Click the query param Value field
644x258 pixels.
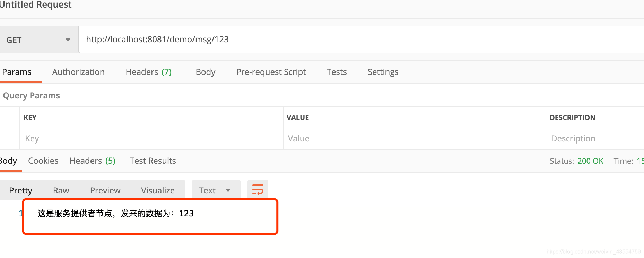click(415, 139)
